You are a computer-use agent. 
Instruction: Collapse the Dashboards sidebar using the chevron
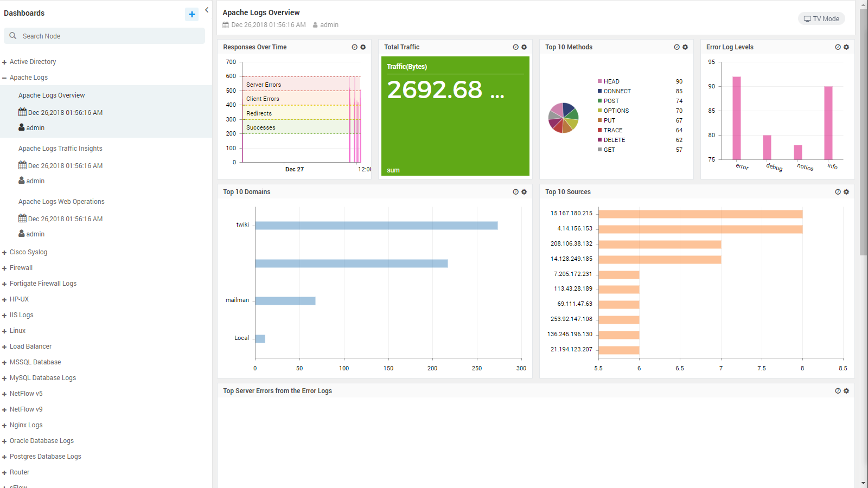pos(207,10)
